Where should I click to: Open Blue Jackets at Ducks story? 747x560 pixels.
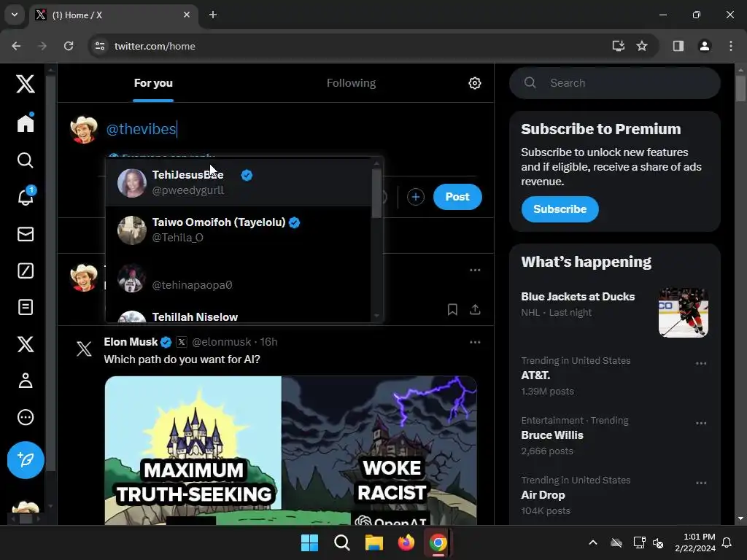pos(614,312)
